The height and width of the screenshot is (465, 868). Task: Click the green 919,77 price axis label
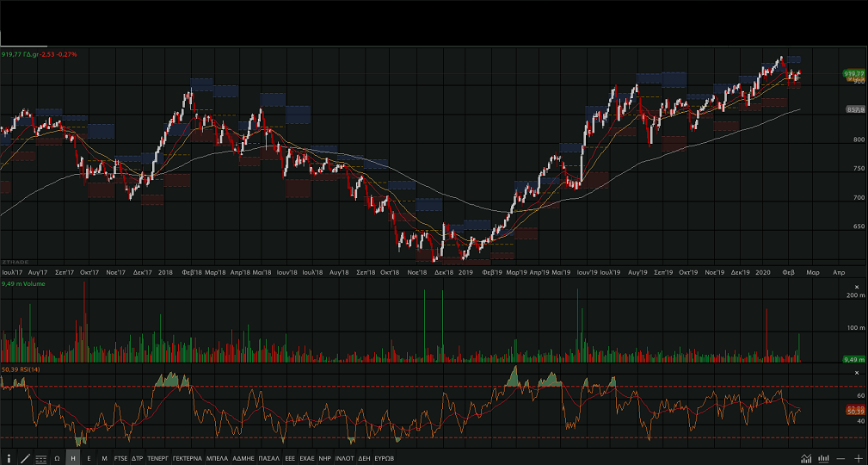853,74
